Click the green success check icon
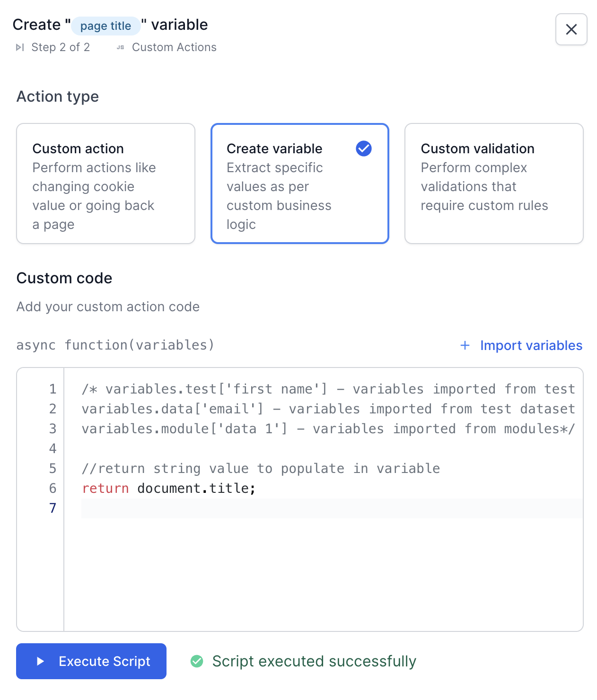Image resolution: width=597 pixels, height=700 pixels. click(197, 661)
